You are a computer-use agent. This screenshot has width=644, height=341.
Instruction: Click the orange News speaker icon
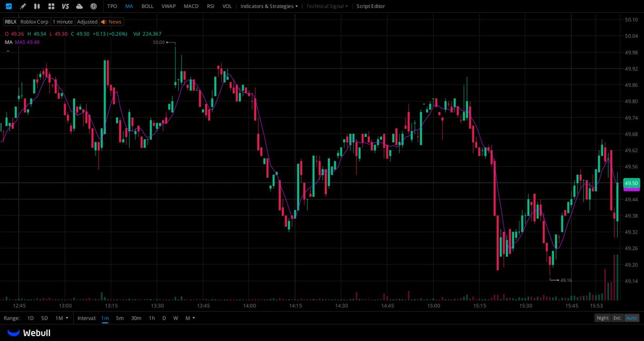(x=104, y=22)
